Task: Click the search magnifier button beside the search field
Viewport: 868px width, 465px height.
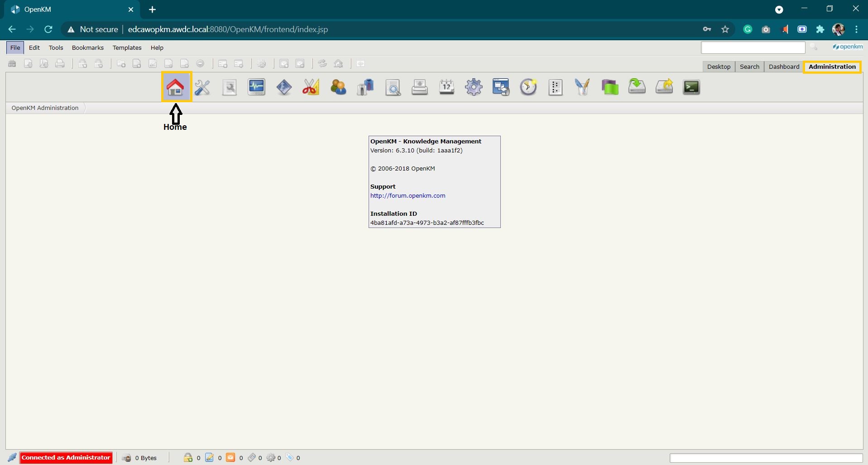Action: (x=814, y=47)
